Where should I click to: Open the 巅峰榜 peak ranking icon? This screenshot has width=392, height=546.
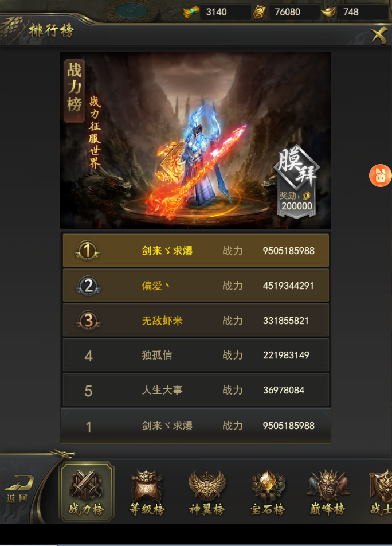(x=328, y=493)
